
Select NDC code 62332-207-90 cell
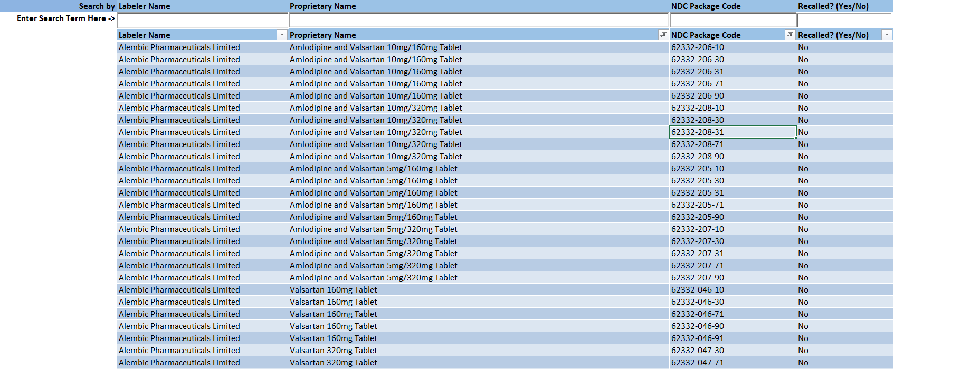coord(732,278)
